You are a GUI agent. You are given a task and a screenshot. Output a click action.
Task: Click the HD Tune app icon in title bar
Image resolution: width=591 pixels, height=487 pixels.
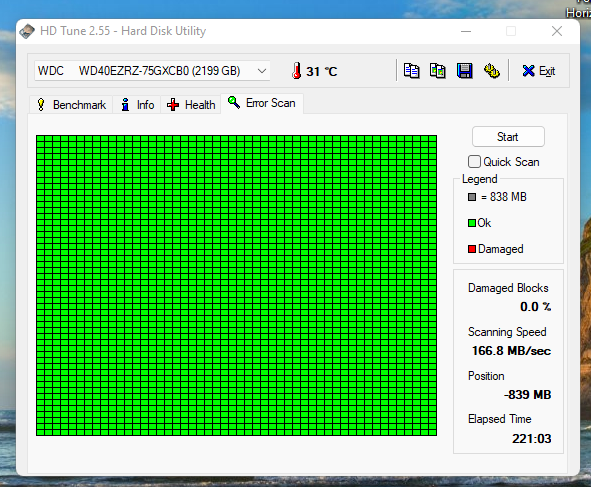tap(27, 31)
